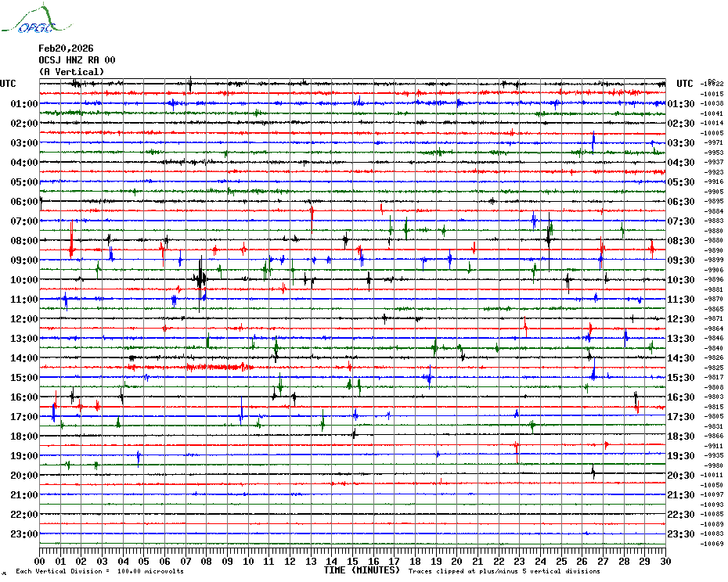Click the offset value -9817
This screenshot has height=582, width=728.
coord(714,377)
